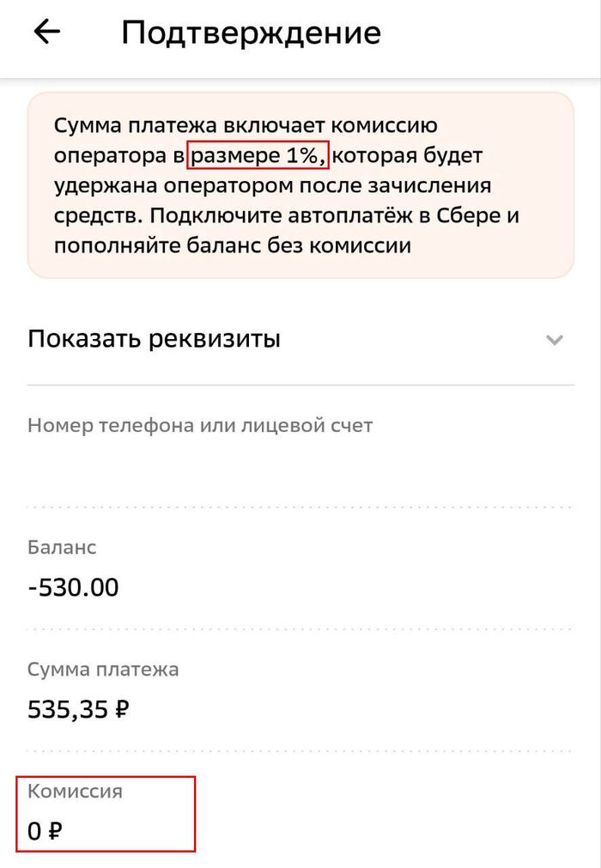The height and width of the screenshot is (868, 601).
Task: Expand details with the chevron arrow
Action: [555, 340]
